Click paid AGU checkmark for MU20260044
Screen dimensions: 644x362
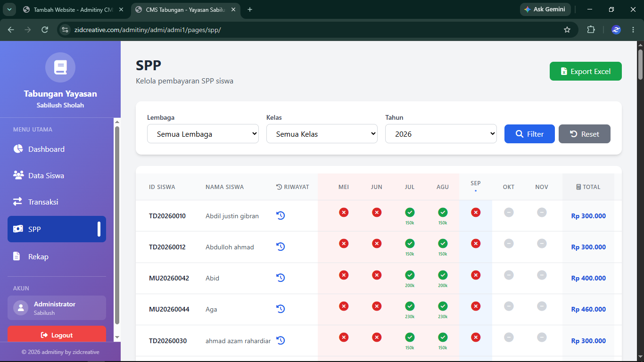click(443, 306)
